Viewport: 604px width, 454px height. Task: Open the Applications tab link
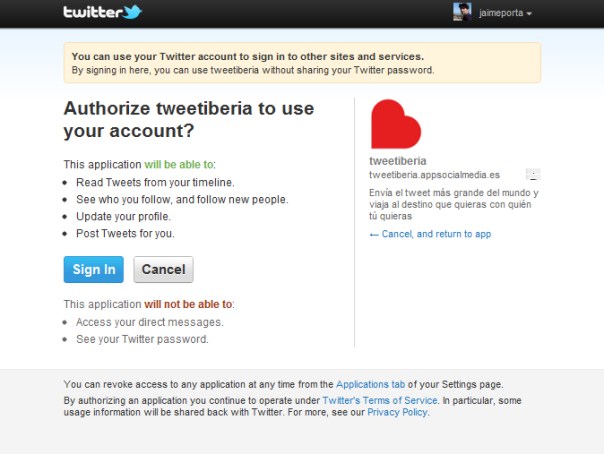[x=370, y=384]
